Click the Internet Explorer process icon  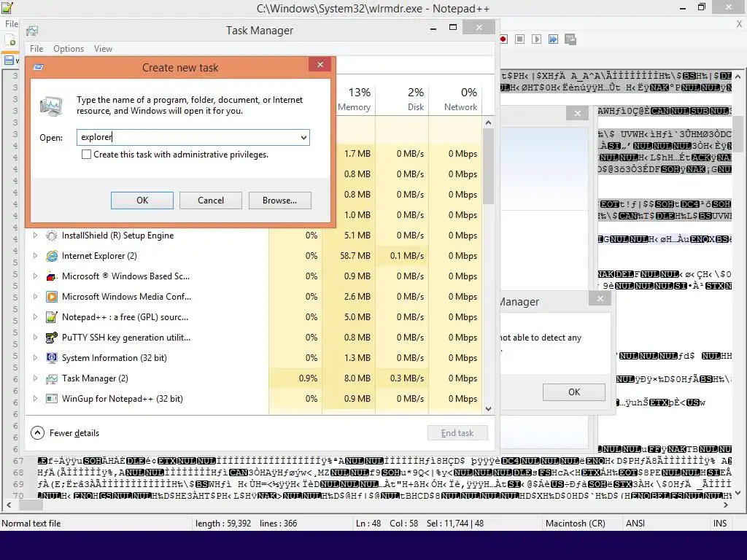[x=52, y=256]
